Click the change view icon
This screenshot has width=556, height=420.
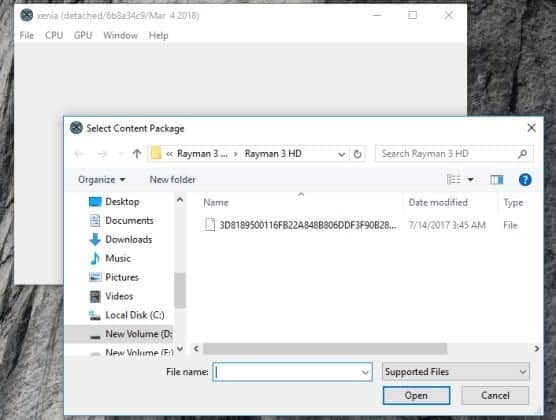pyautogui.click(x=454, y=179)
